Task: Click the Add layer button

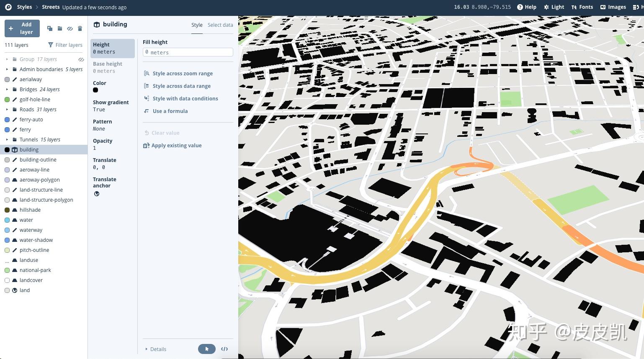Action: (x=22, y=28)
